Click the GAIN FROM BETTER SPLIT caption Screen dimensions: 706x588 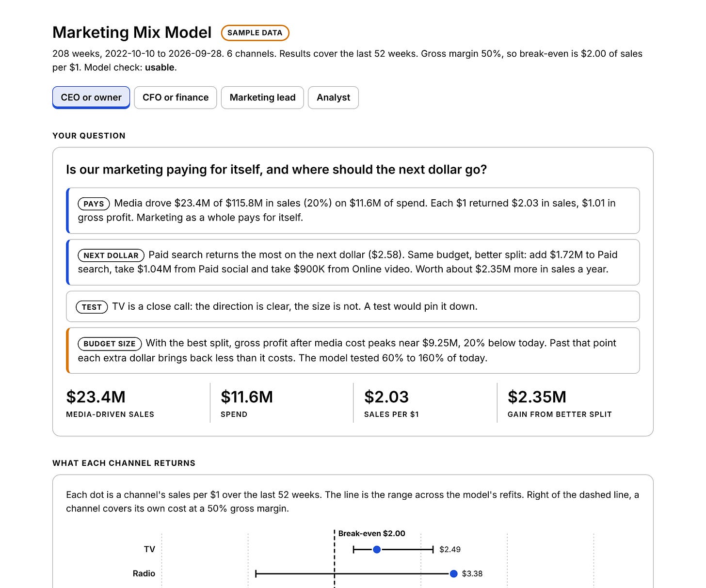pyautogui.click(x=560, y=414)
